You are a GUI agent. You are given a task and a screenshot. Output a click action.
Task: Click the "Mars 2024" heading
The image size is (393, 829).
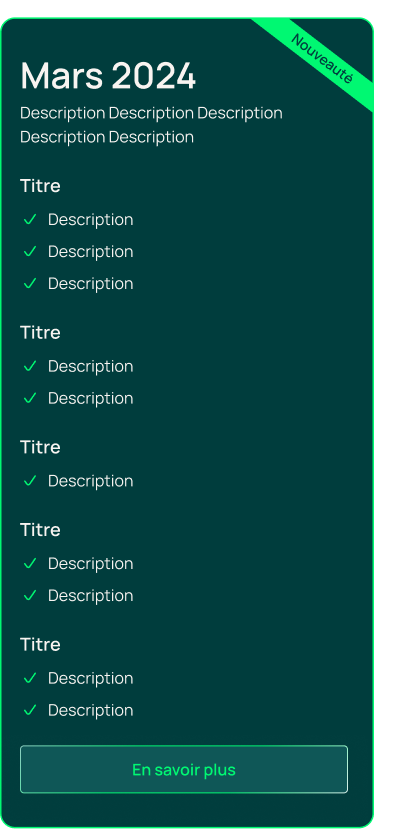click(x=108, y=77)
